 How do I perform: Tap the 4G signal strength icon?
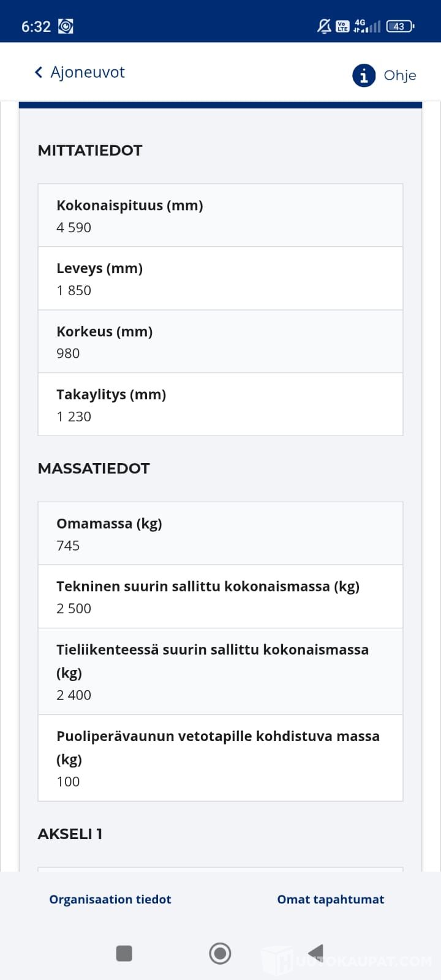click(367, 26)
